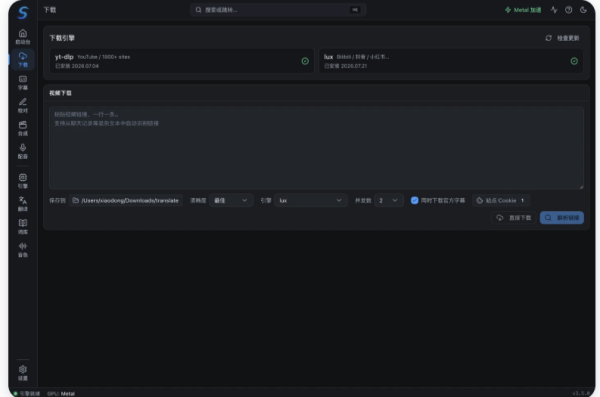Select the yt-dlp engine card
600x397 pixels.
[182, 61]
